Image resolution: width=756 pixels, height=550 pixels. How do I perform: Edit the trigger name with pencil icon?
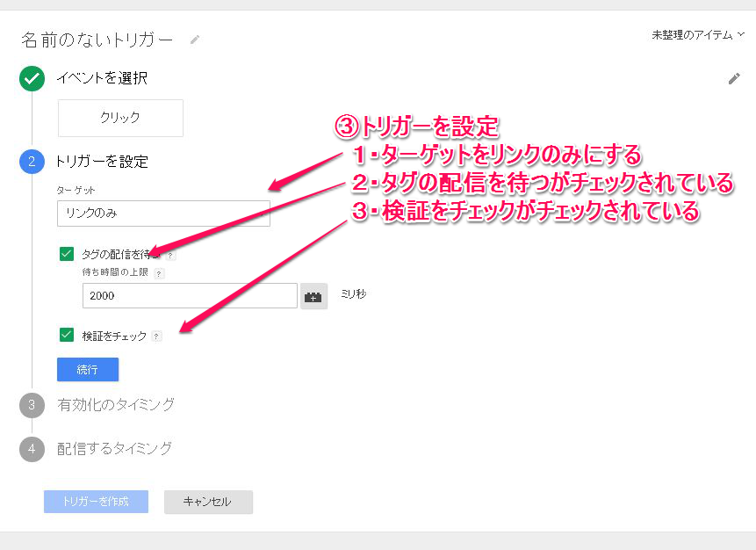195,40
